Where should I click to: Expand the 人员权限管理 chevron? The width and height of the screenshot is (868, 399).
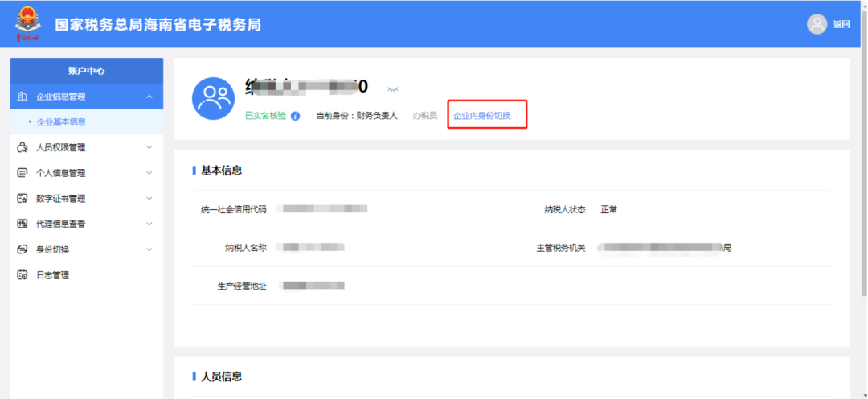pyautogui.click(x=149, y=147)
